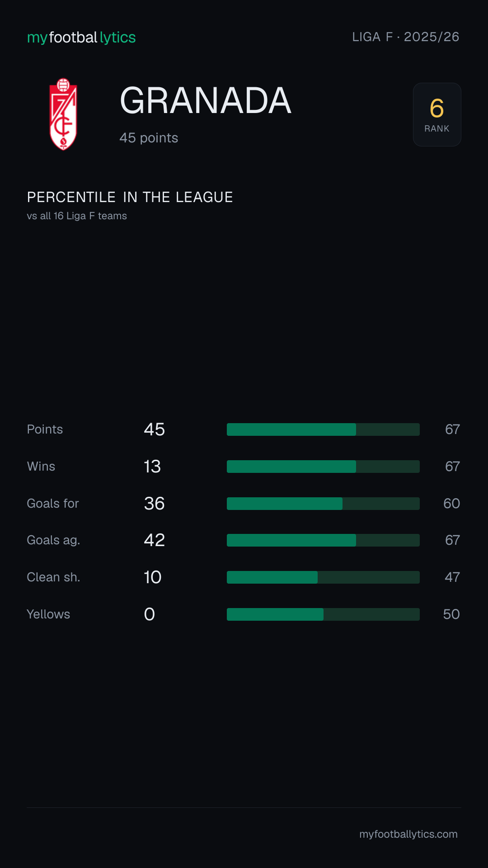Select the rank 6 badge
This screenshot has width=488, height=868.
[437, 114]
